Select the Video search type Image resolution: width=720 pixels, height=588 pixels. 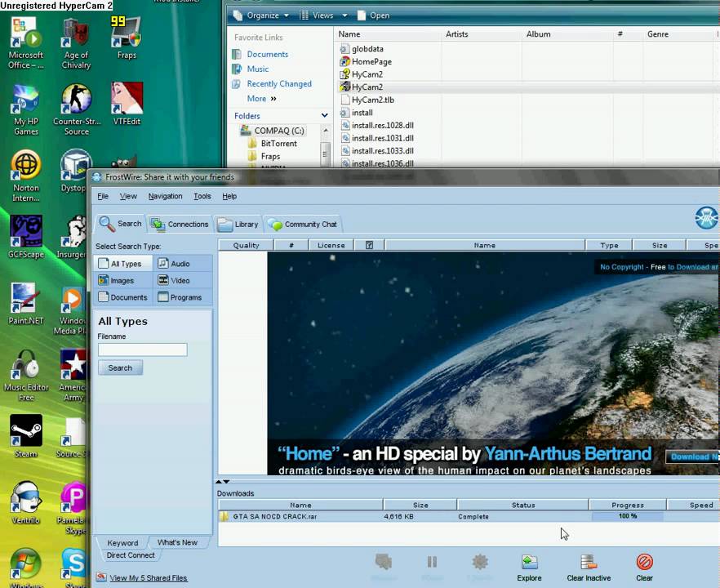point(183,280)
